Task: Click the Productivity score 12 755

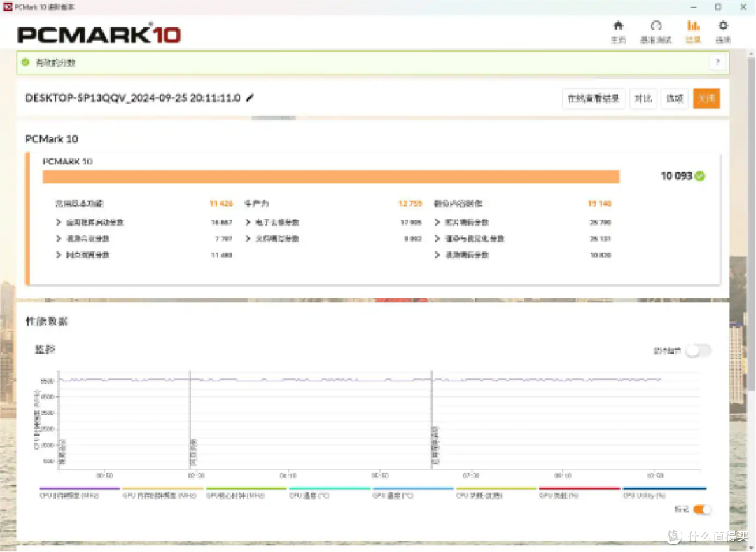Action: (x=409, y=204)
